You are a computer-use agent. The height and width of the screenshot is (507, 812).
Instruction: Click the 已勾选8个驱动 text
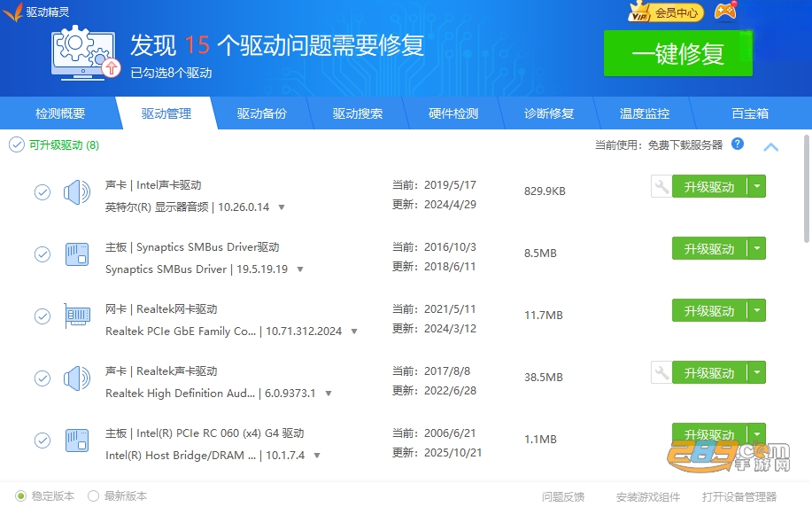tap(172, 73)
